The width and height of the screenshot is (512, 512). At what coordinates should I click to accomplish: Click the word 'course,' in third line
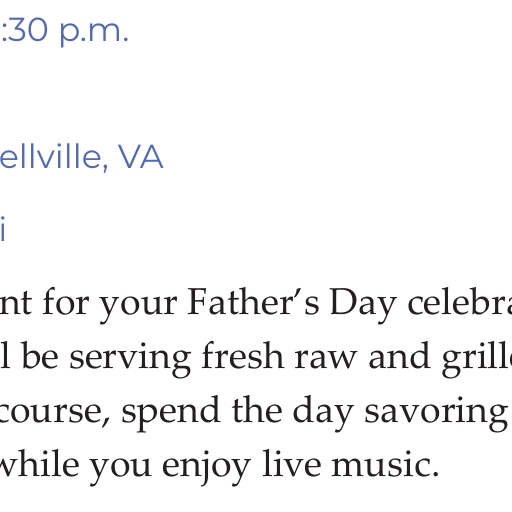(x=55, y=413)
